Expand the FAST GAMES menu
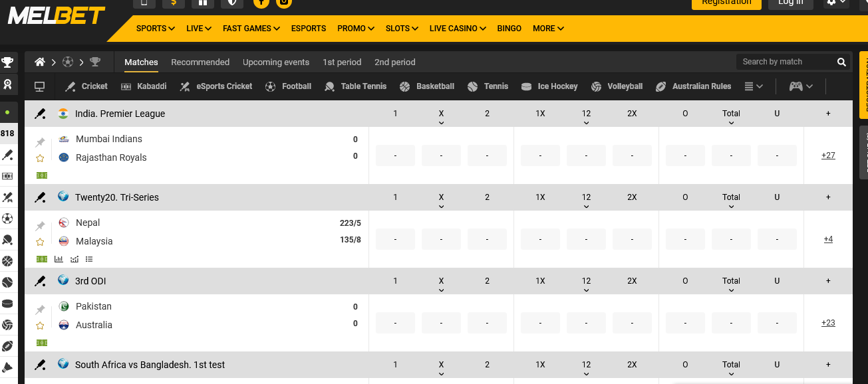The width and height of the screenshot is (868, 384). 251,29
